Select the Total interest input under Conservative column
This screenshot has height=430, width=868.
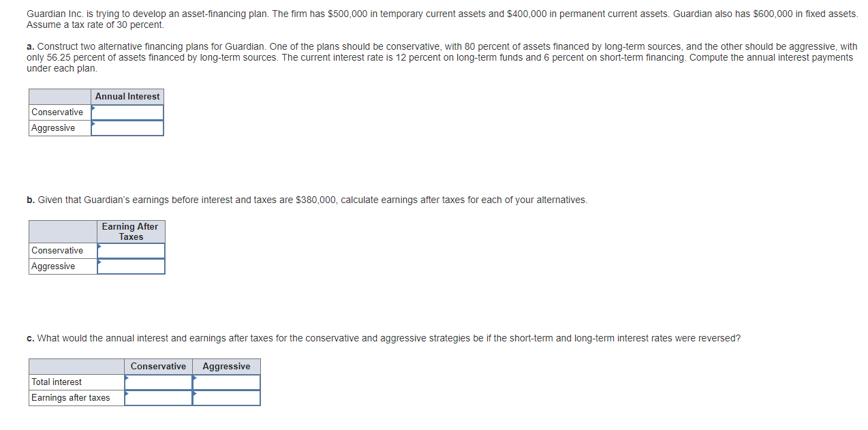tap(159, 382)
